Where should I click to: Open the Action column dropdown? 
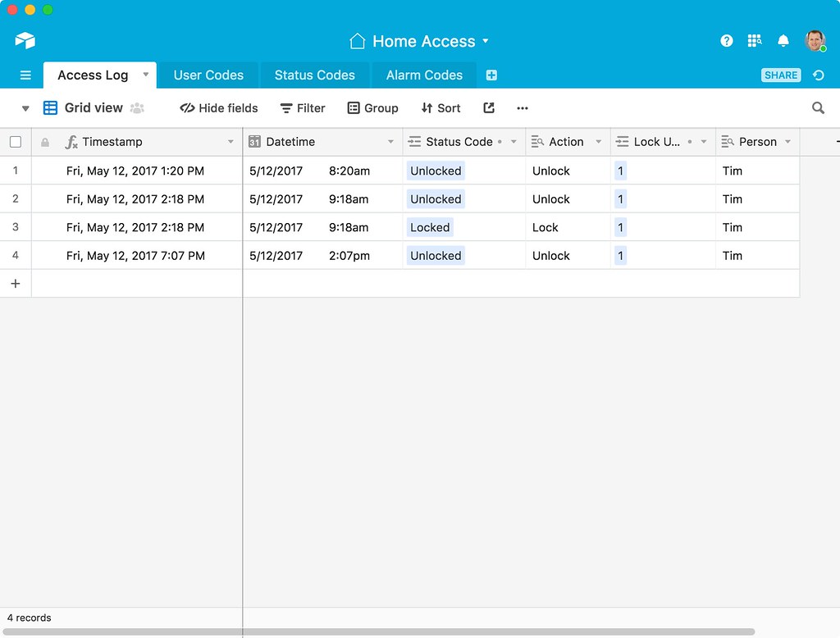click(598, 142)
